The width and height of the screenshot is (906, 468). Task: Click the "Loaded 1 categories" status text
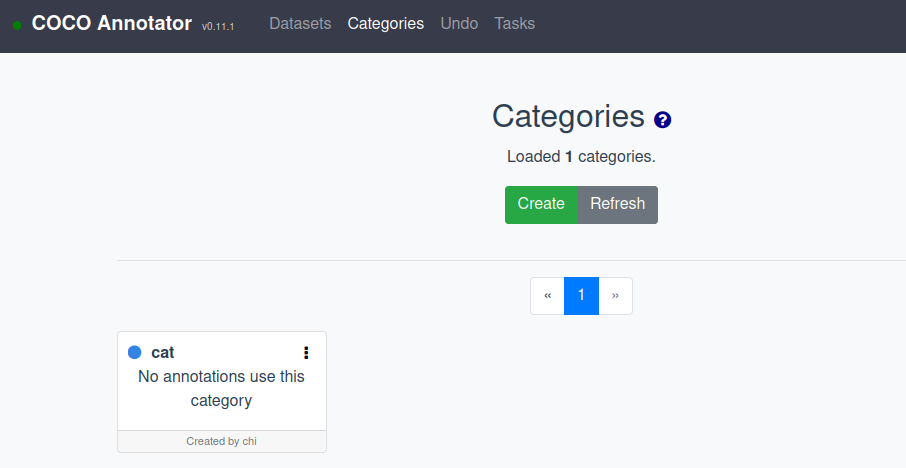[x=581, y=156]
